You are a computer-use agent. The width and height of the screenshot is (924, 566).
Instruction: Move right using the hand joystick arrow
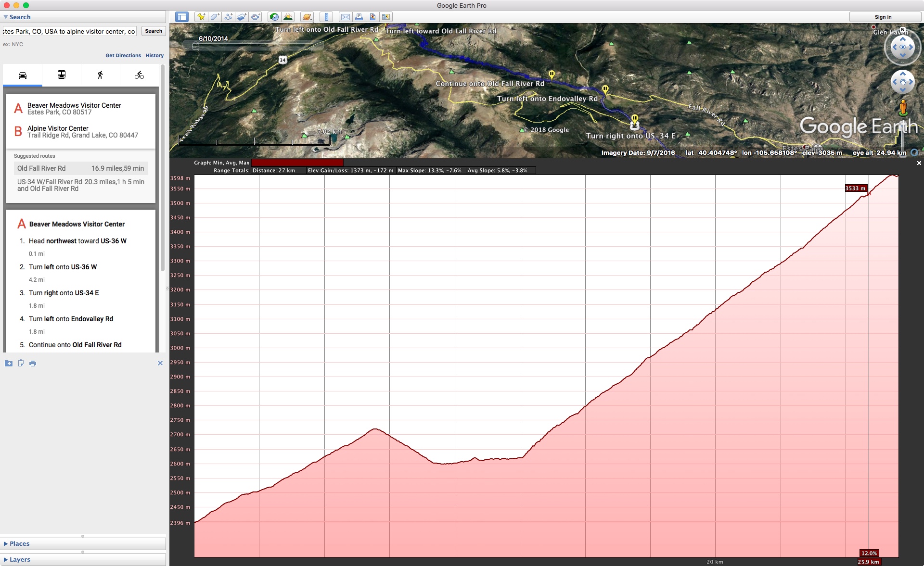tap(911, 82)
